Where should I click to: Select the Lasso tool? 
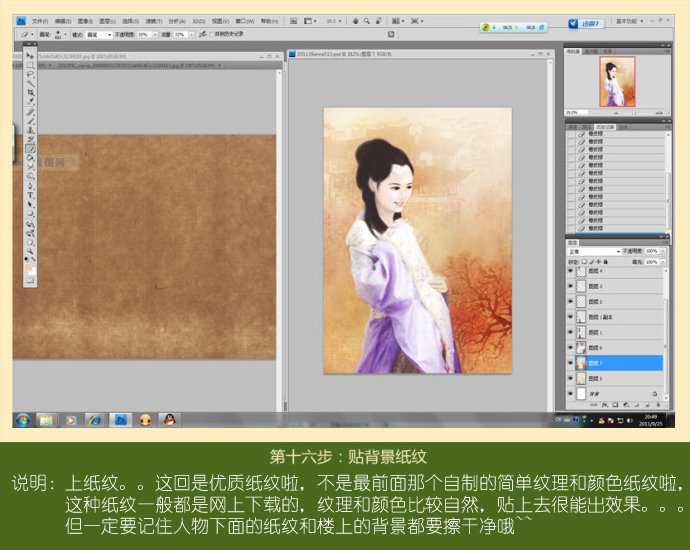click(30, 74)
